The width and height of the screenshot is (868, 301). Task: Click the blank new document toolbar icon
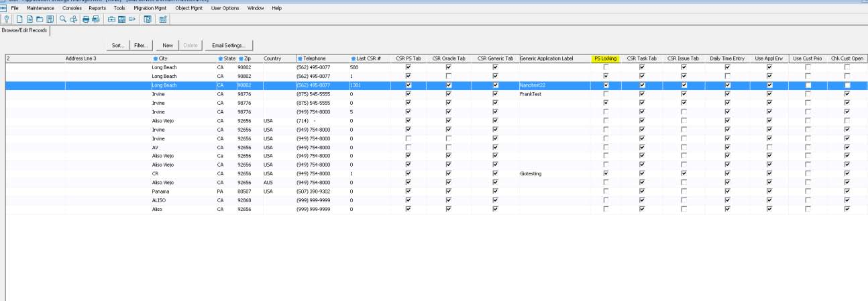[19, 19]
